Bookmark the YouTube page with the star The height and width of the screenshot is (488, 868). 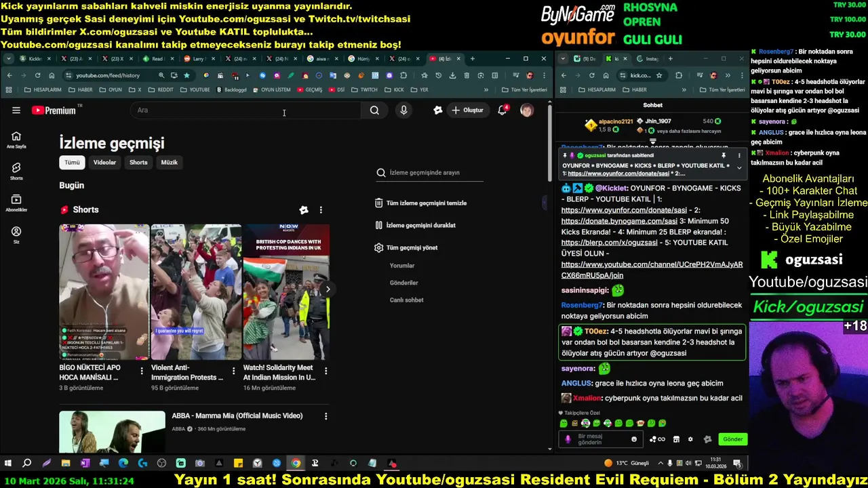(x=186, y=75)
